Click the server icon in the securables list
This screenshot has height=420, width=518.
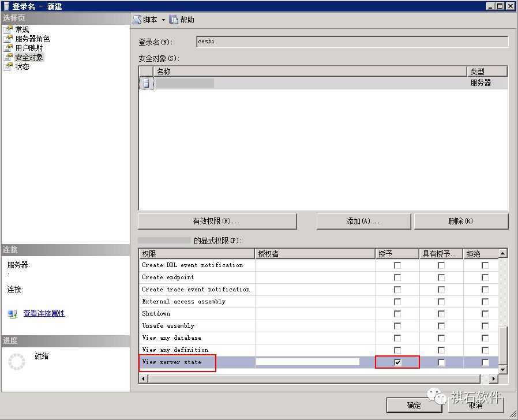click(145, 82)
